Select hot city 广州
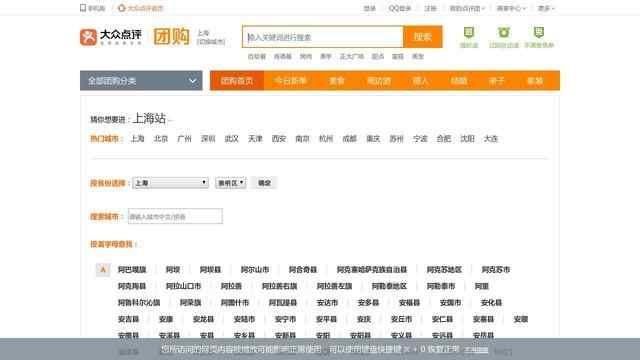This screenshot has height=360, width=640. click(184, 139)
